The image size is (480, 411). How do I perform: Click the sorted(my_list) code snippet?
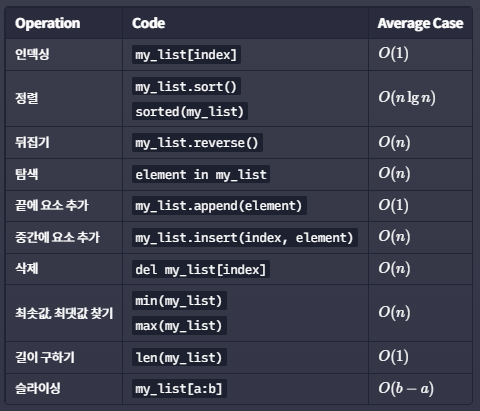190,111
